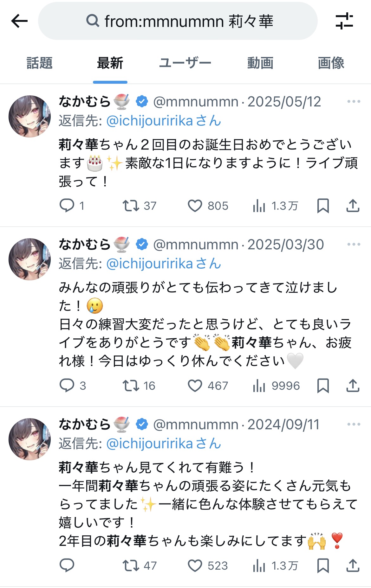Open the profile avatar of the 2025/03/30 tweet
Viewport: 371px width, 588px height.
pos(29,259)
